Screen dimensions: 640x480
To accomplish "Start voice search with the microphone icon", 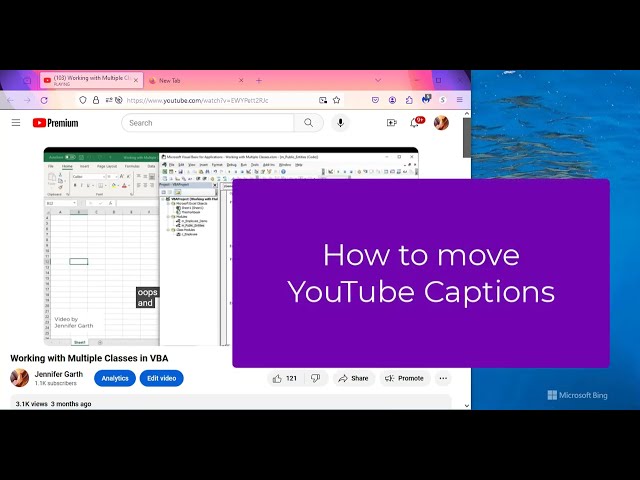I will (x=340, y=123).
